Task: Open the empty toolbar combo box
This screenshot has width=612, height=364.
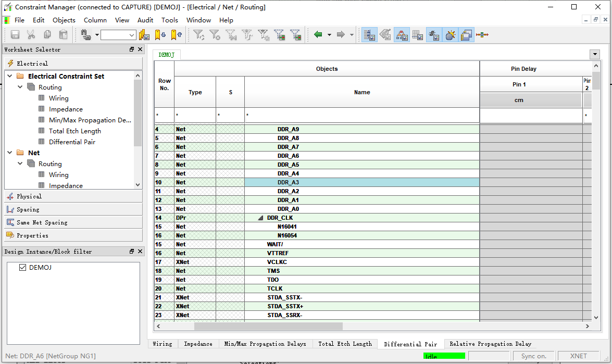Action: click(118, 35)
